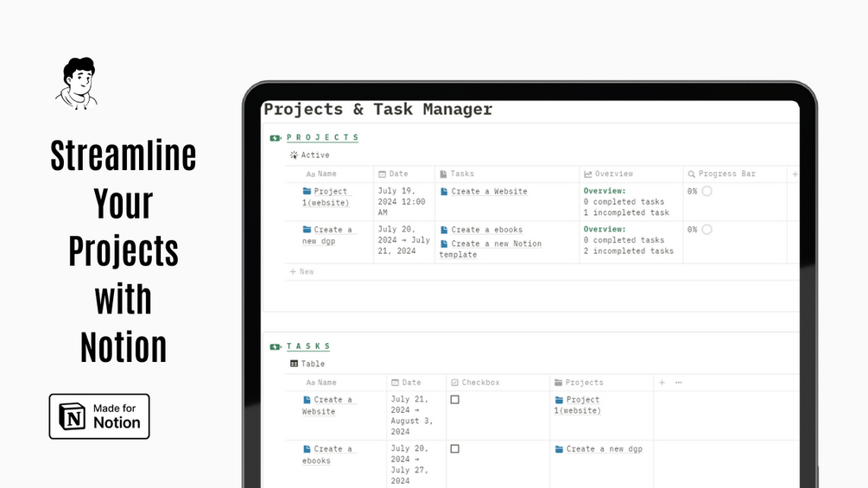Add a property with plus icon in Projects table
This screenshot has width=868, height=488.
pyautogui.click(x=795, y=174)
